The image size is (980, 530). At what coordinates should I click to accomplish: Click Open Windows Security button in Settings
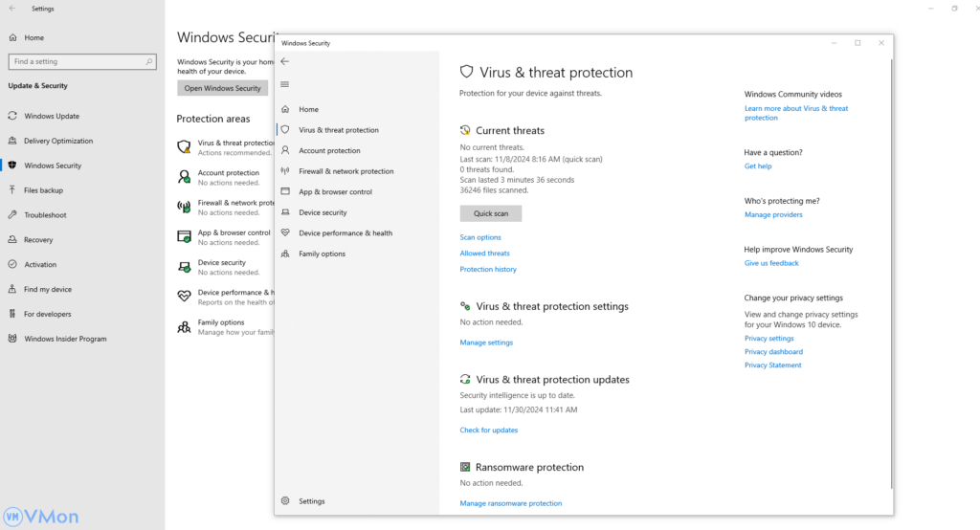[x=222, y=88]
